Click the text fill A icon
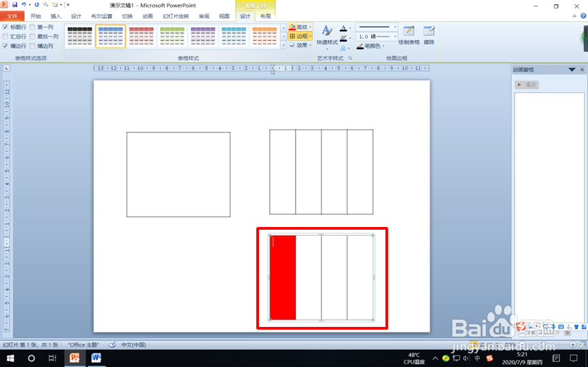The width and height of the screenshot is (588, 367). coord(343,28)
